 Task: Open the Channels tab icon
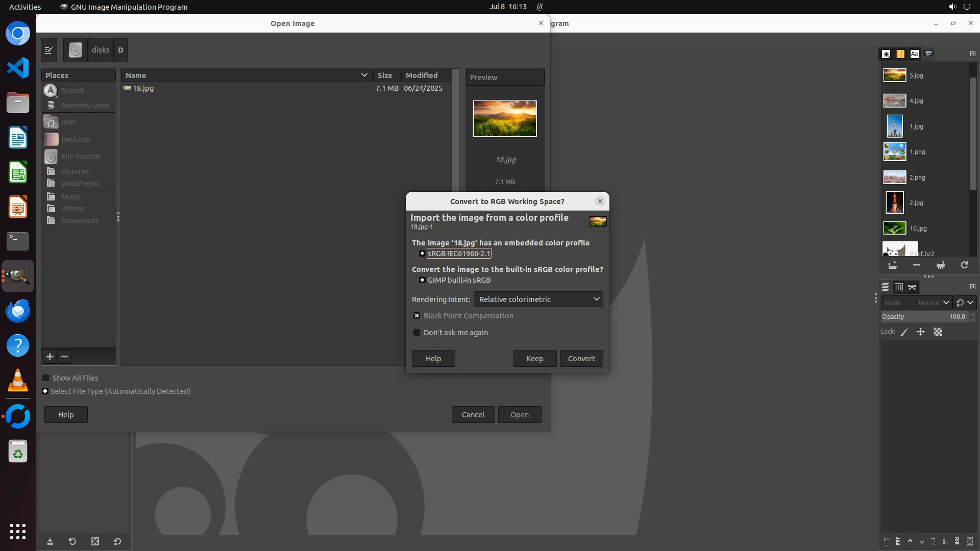[899, 287]
